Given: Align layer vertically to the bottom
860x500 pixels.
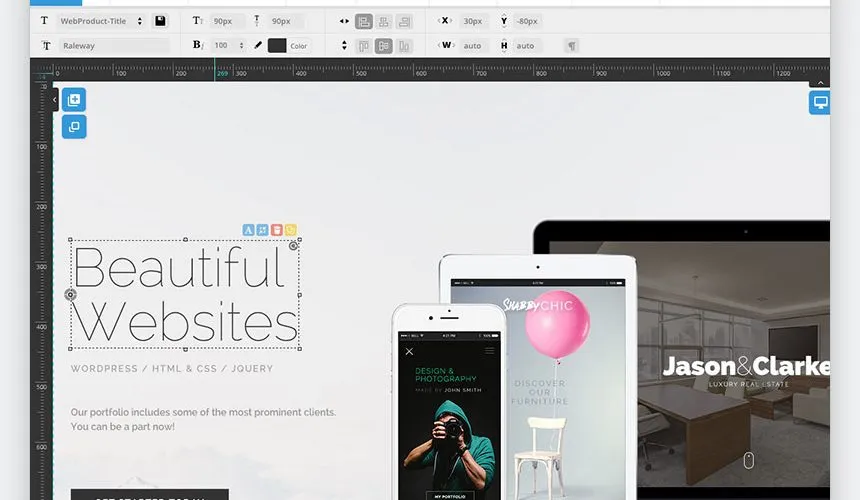Looking at the screenshot, I should [404, 46].
